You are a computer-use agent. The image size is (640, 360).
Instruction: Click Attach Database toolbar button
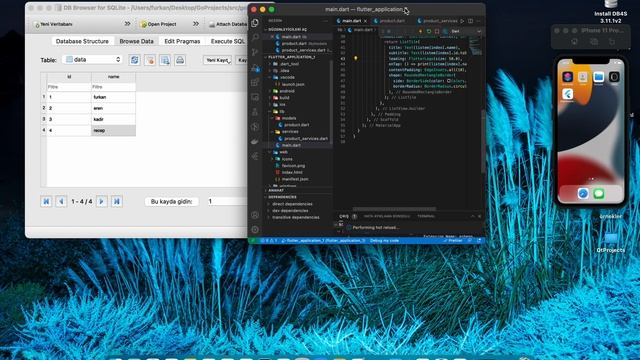coord(228,24)
